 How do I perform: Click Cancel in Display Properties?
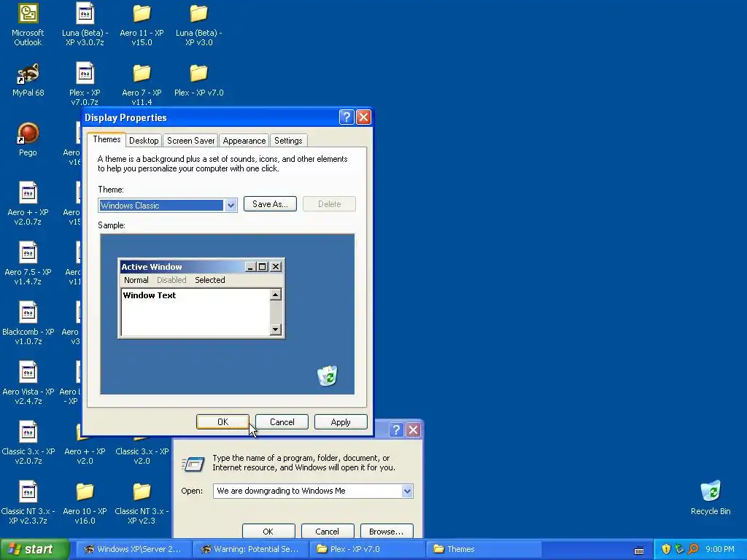(x=282, y=422)
